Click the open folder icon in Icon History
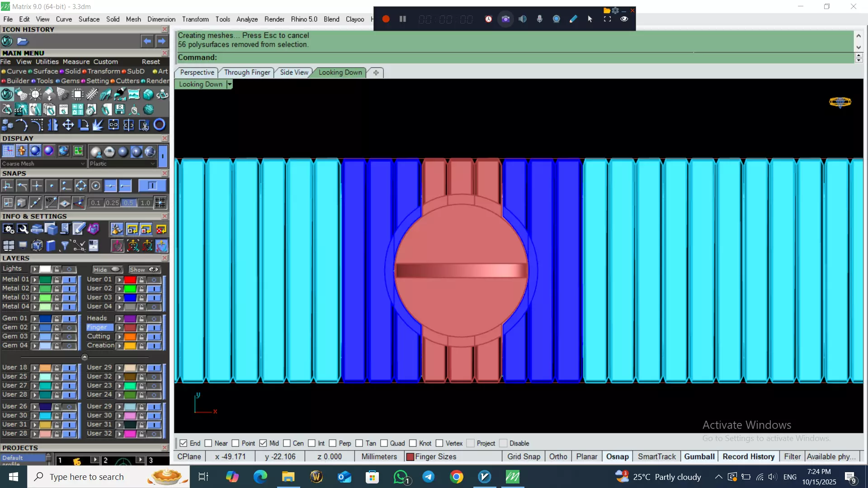The image size is (868, 488). pos(23,42)
